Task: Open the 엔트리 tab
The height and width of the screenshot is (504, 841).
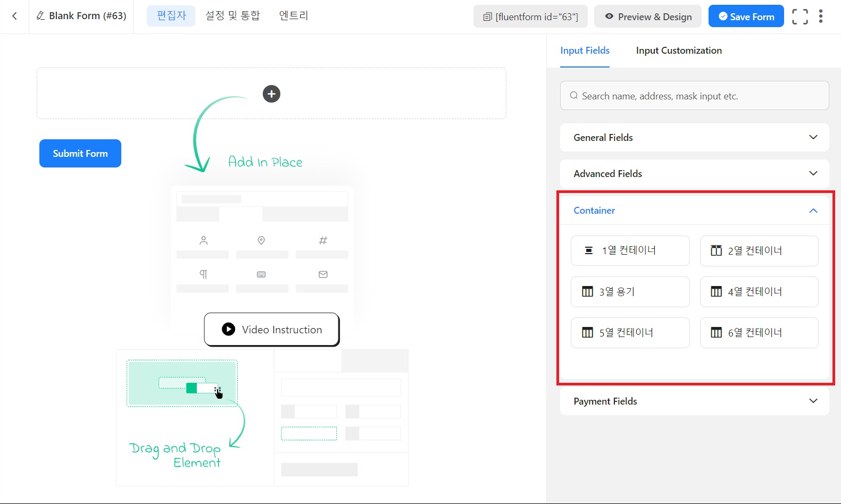Action: click(294, 16)
